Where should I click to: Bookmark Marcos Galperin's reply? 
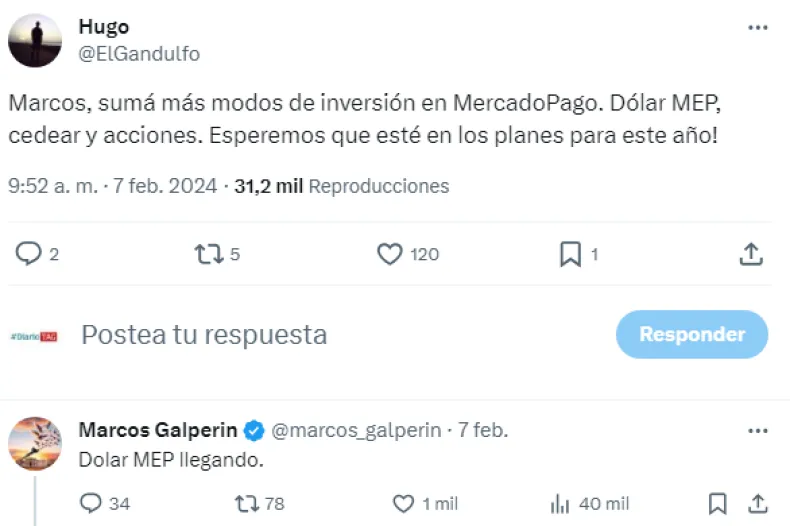pyautogui.click(x=717, y=502)
